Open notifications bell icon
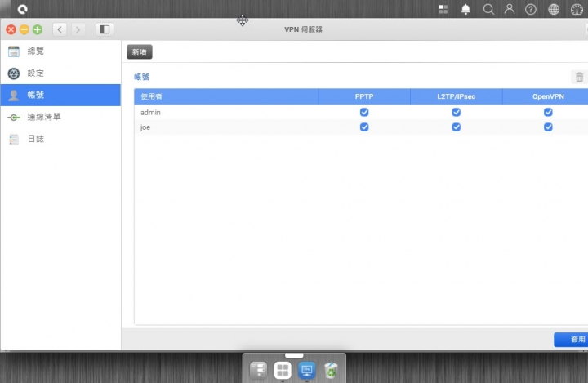This screenshot has height=383, width=588. click(x=465, y=9)
